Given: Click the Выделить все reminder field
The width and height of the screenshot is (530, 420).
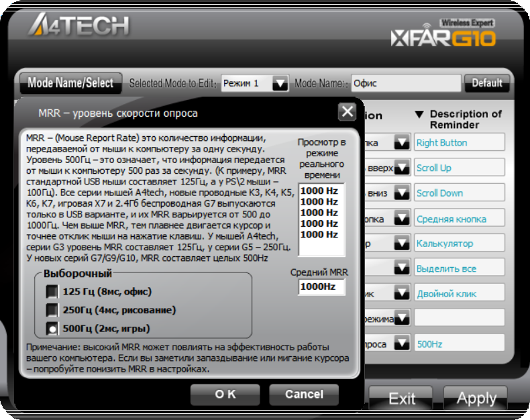Looking at the screenshot, I should pyautogui.click(x=460, y=268).
